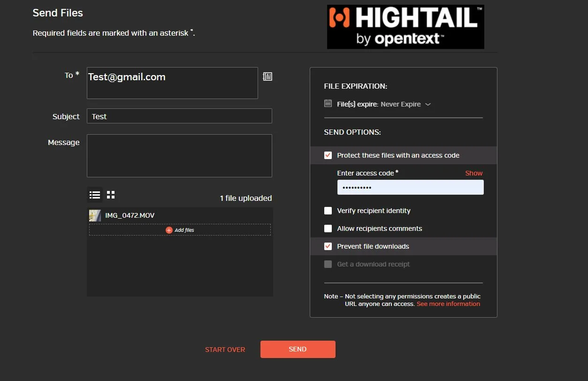Open the address book contacts icon
588x381 pixels.
click(x=267, y=76)
